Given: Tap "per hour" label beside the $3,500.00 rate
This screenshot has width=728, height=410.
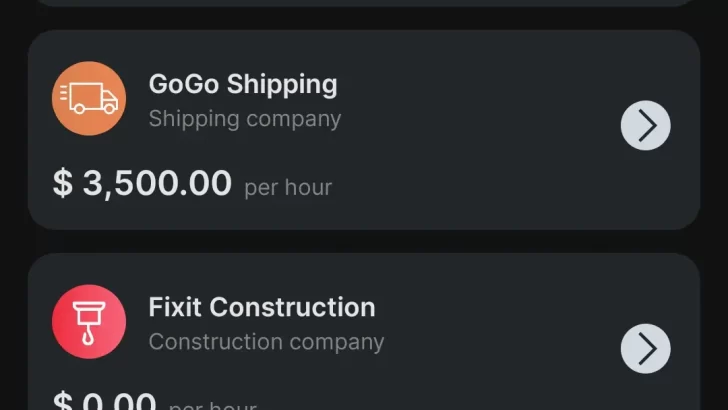Looking at the screenshot, I should 288,187.
